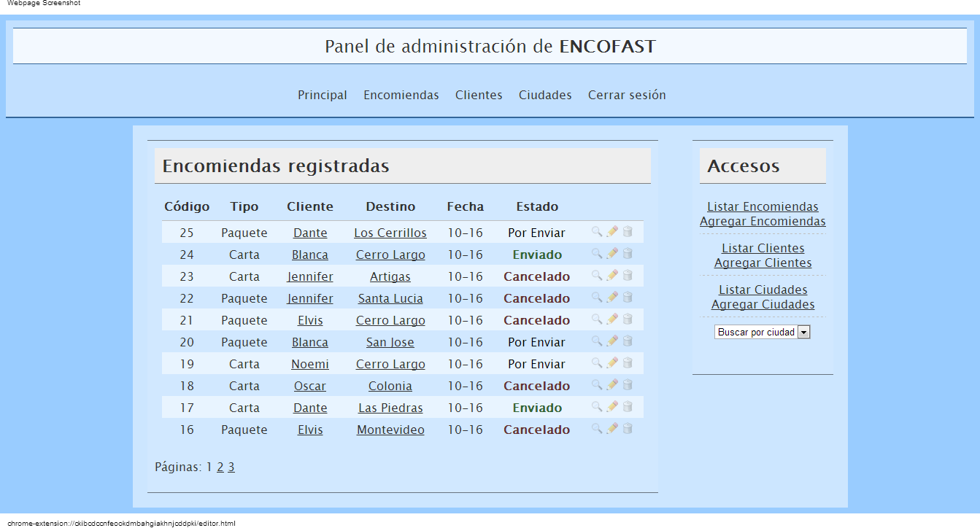
Task: Open Agregar Clientes in the sidebar
Action: (x=763, y=263)
